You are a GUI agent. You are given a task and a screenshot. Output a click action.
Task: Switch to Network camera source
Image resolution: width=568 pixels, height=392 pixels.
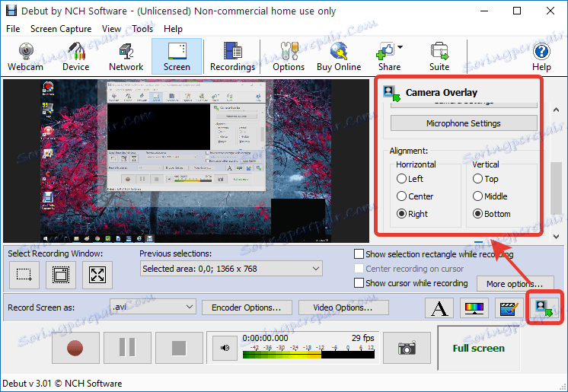[x=126, y=57]
